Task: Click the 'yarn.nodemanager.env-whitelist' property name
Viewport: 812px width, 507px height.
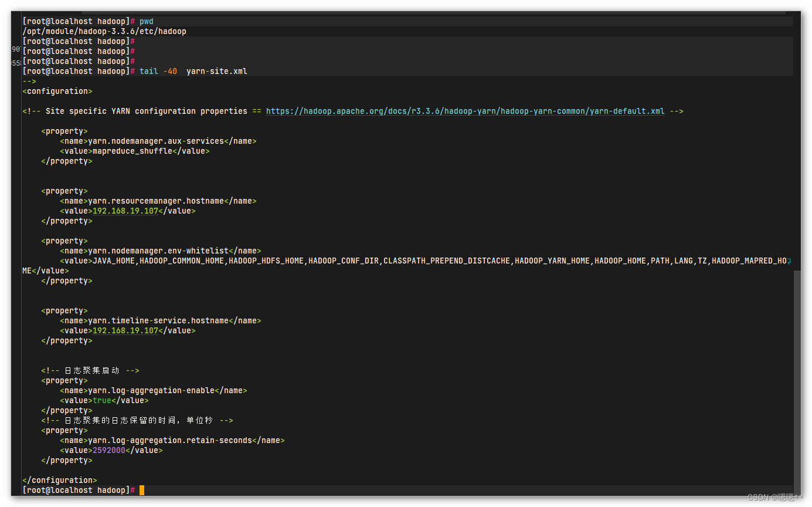Action: pos(158,251)
